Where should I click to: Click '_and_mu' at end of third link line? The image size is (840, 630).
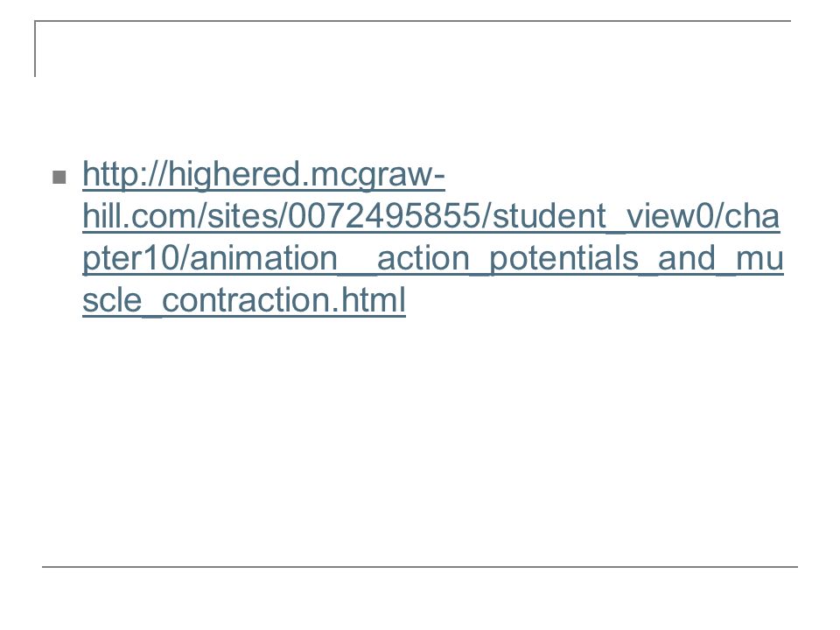coord(711,258)
